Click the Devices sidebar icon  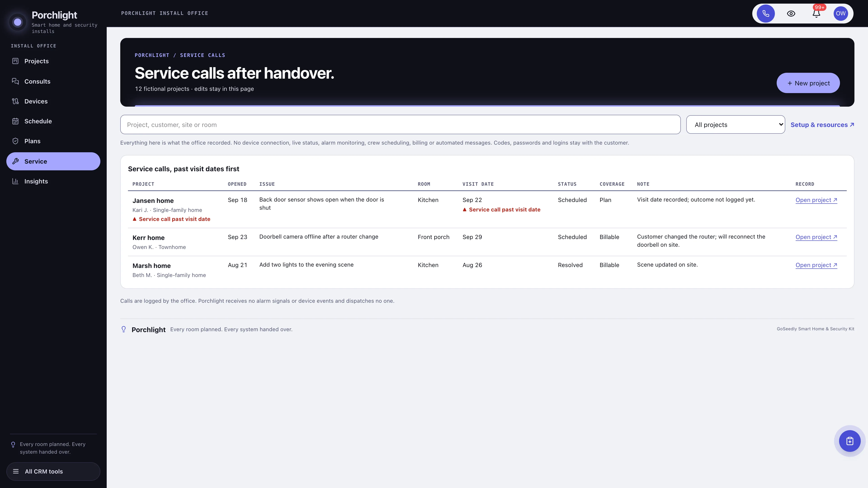15,101
